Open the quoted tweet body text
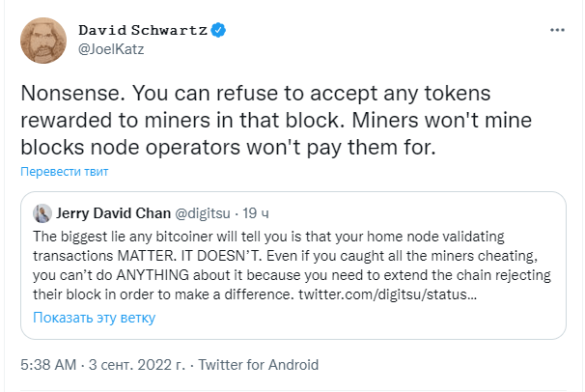Image resolution: width=585 pixels, height=392 pixels. click(292, 266)
